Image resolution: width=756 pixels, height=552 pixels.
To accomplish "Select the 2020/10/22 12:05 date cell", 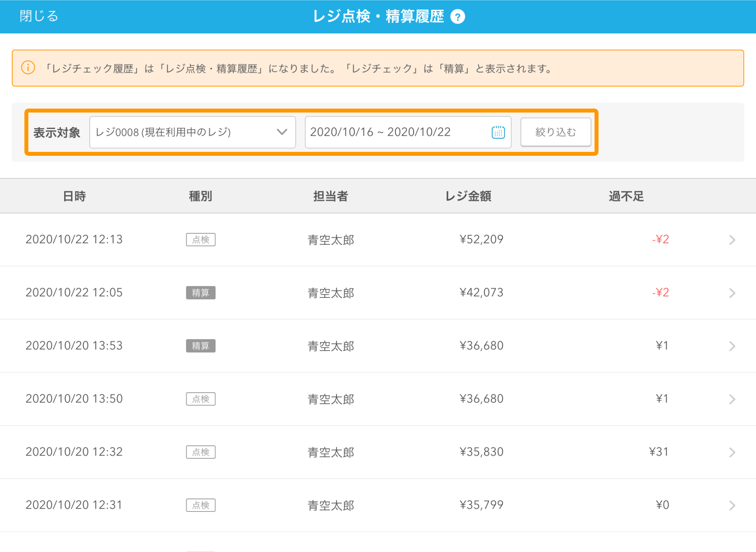I will coord(74,292).
